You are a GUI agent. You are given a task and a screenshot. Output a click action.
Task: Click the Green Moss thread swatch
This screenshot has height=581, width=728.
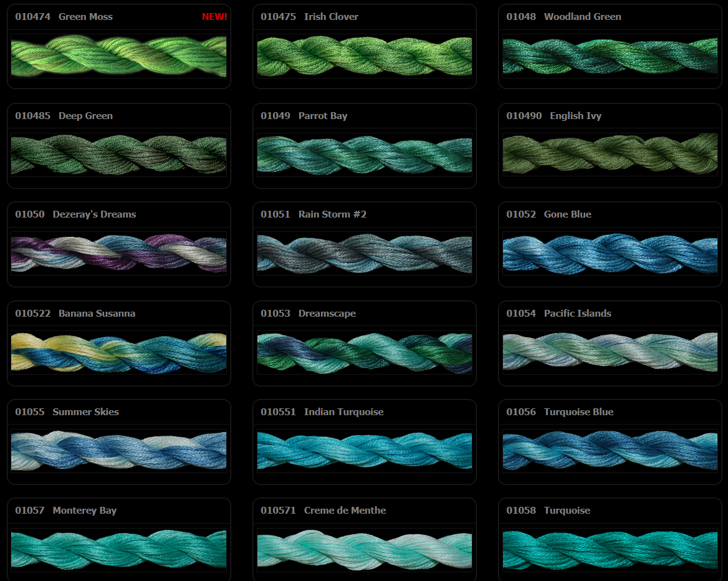point(118,56)
